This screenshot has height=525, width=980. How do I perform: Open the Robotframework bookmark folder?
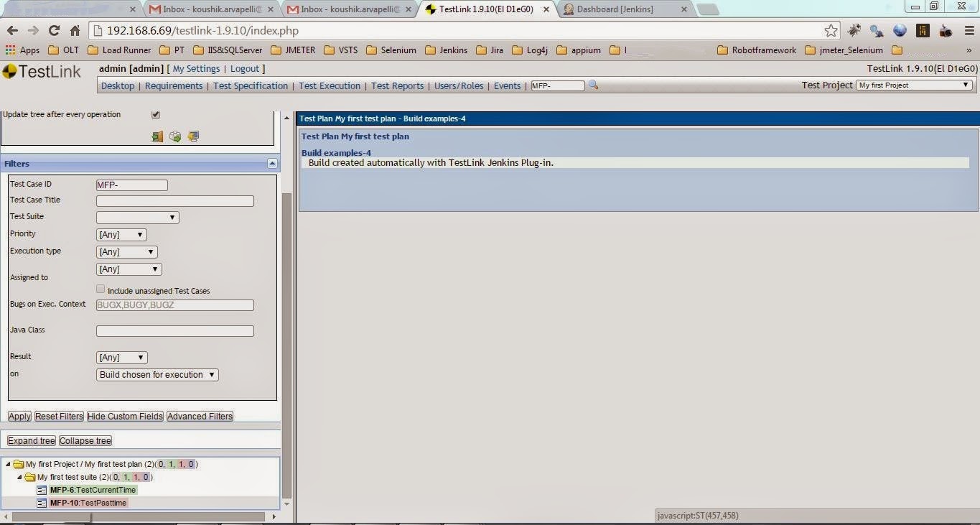(757, 50)
